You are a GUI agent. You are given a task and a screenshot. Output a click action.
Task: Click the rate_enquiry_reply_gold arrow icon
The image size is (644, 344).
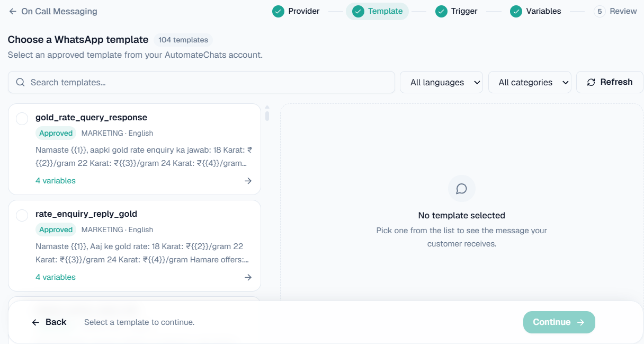click(x=248, y=277)
